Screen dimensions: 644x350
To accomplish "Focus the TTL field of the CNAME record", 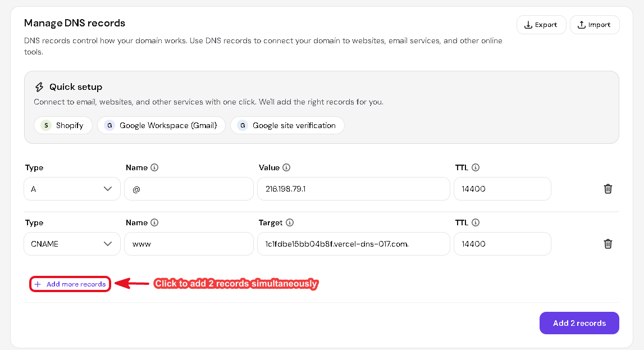I will [x=503, y=244].
